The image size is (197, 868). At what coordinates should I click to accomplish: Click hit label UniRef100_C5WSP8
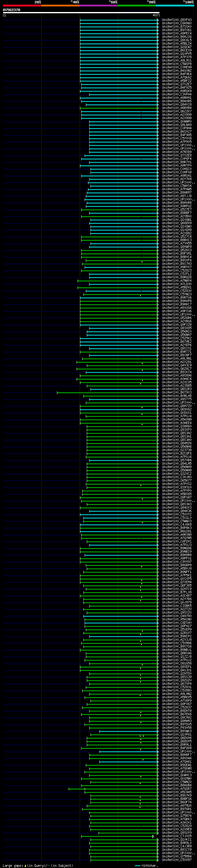(x=177, y=64)
